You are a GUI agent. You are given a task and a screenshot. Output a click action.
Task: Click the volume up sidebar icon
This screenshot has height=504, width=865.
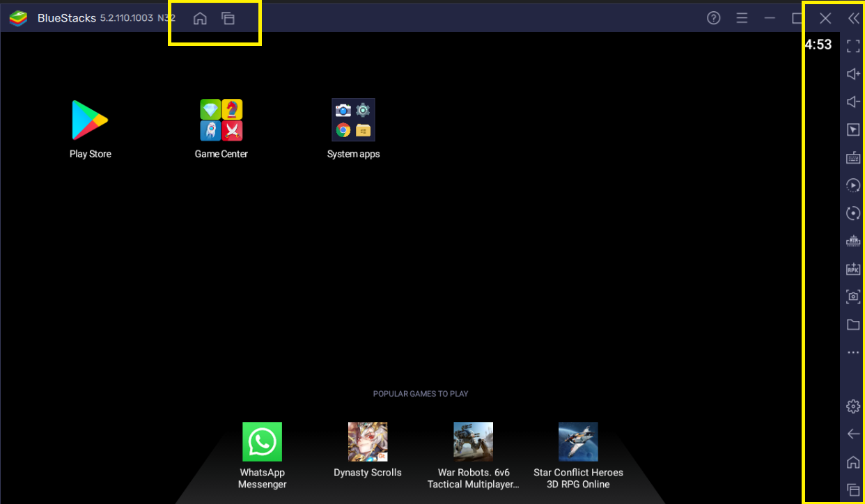[x=852, y=74]
